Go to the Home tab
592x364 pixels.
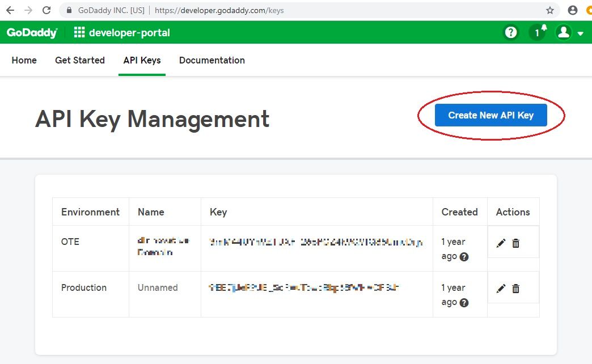tap(23, 60)
